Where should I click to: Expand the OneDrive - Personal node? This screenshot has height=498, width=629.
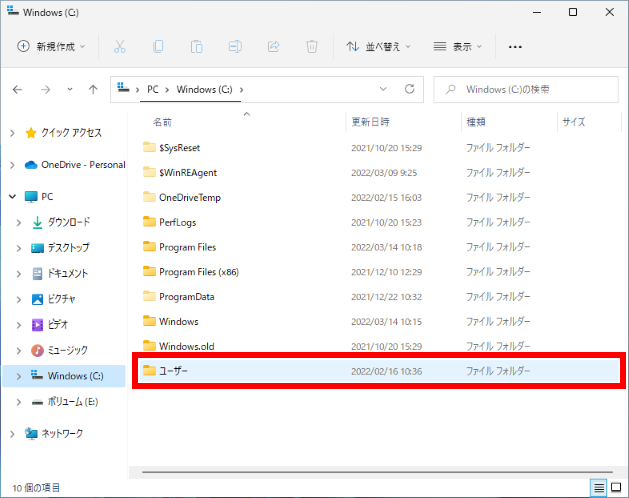tap(12, 165)
